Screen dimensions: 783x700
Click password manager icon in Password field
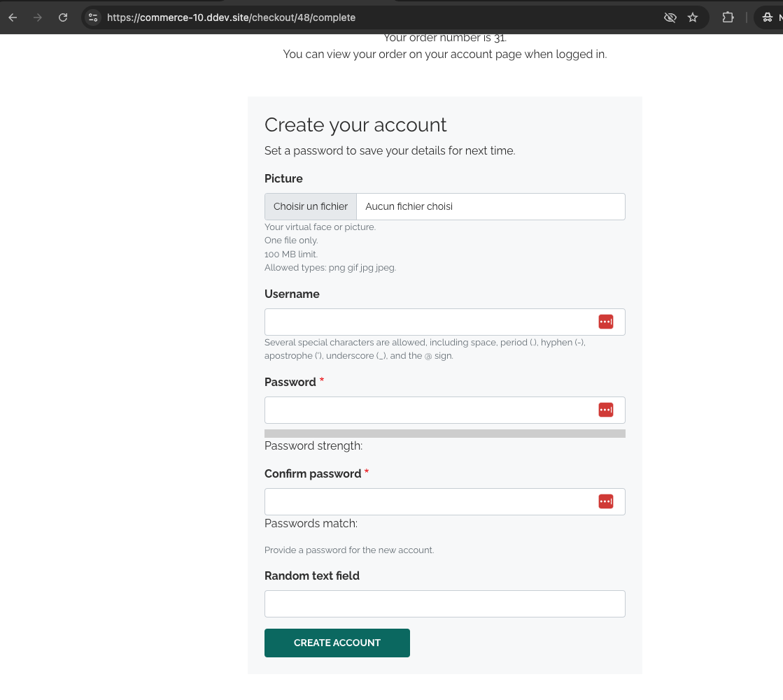pyautogui.click(x=606, y=410)
